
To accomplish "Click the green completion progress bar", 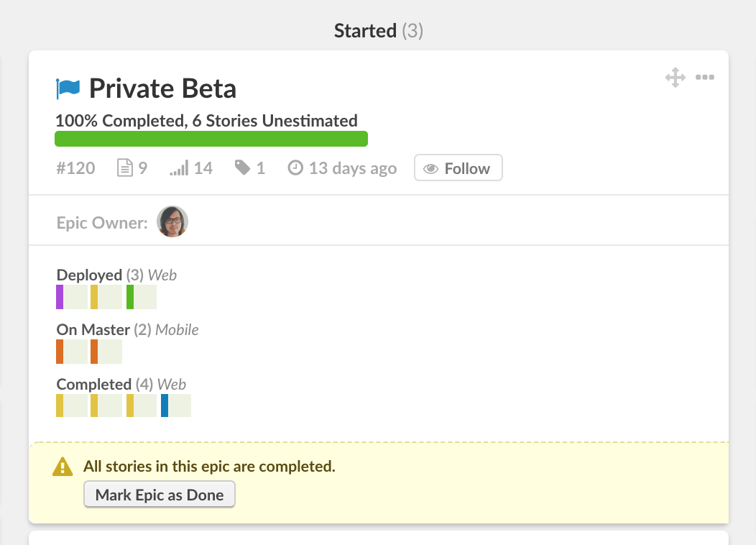I will (x=211, y=139).
